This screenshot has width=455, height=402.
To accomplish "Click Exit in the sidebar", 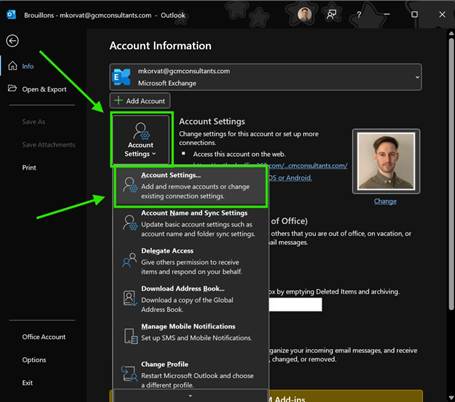I will [x=27, y=383].
